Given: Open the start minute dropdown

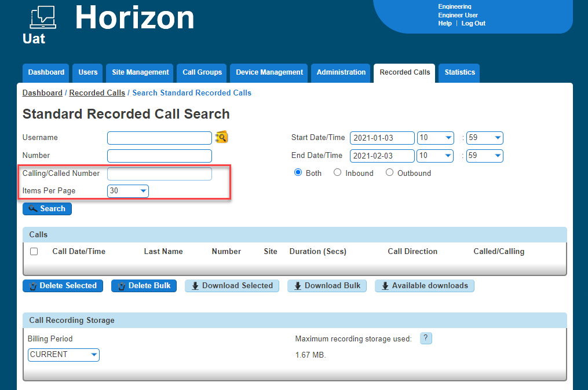Looking at the screenshot, I should pyautogui.click(x=484, y=138).
